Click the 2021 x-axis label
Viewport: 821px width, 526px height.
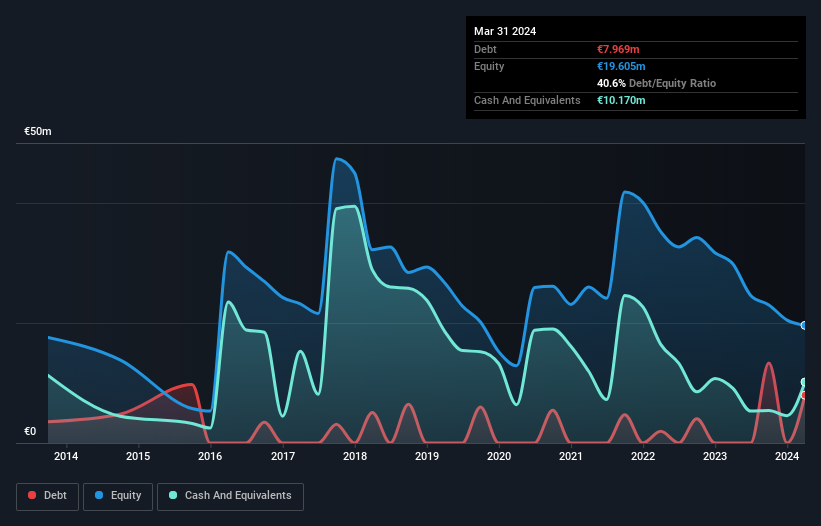pos(571,456)
